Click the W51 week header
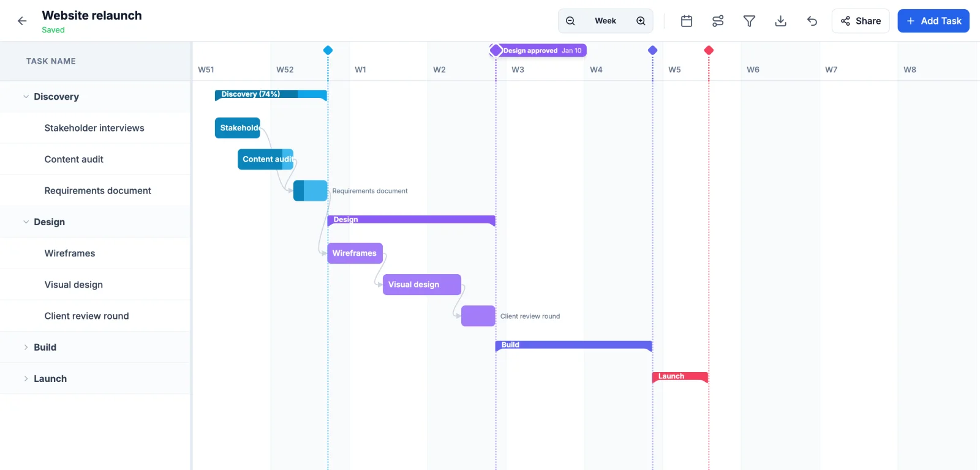This screenshot has width=980, height=470. click(206, 70)
